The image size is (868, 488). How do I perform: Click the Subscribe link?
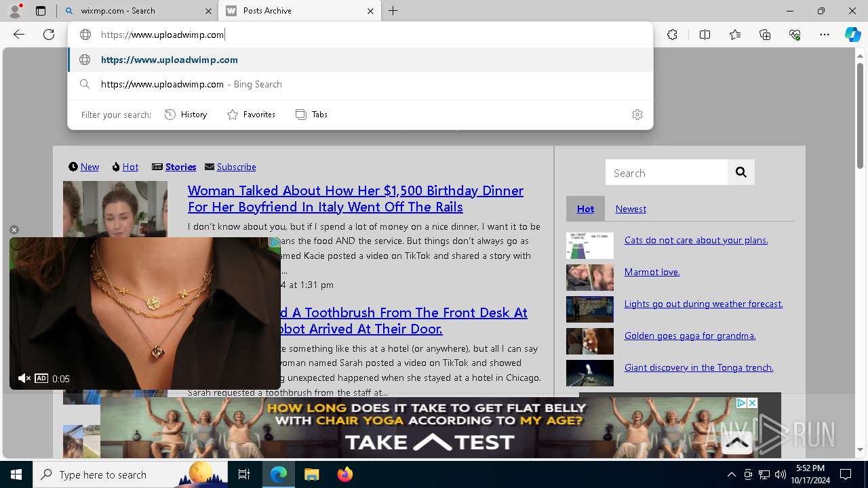coord(236,167)
